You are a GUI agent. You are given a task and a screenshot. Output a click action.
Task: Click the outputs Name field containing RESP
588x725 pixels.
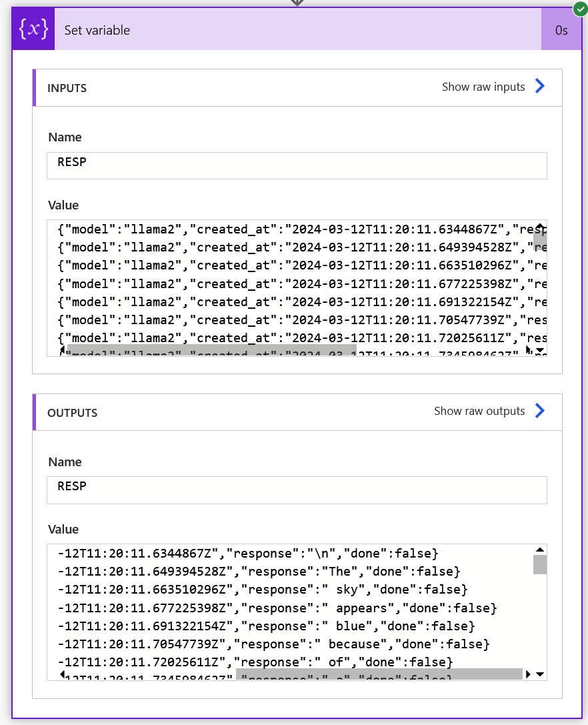click(x=297, y=490)
